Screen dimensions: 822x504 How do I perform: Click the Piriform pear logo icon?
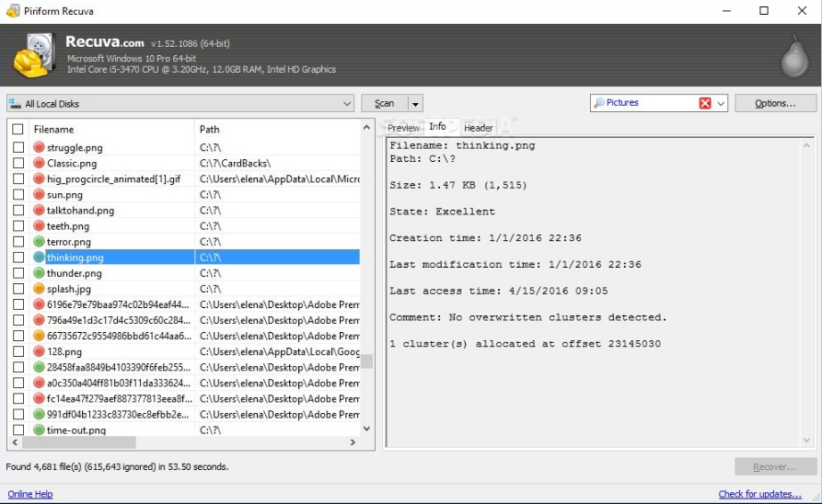pos(794,57)
